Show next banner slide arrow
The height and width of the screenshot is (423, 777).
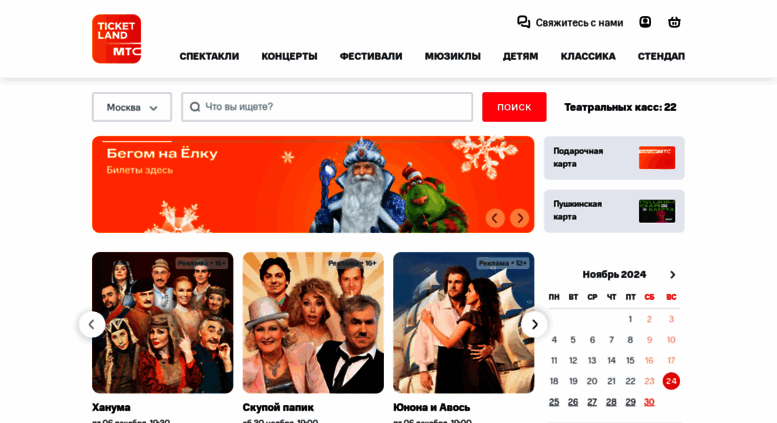519,218
